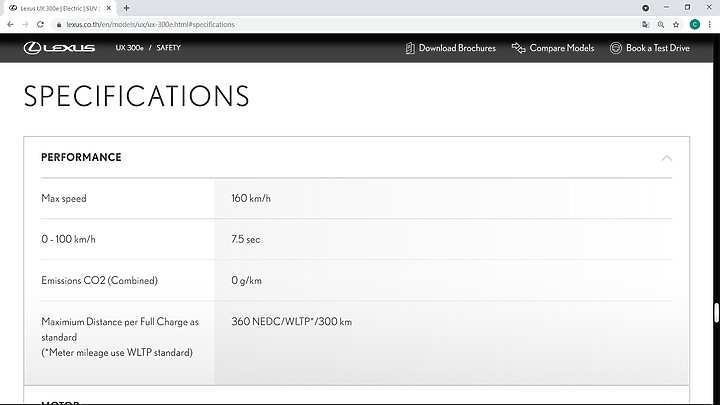The width and height of the screenshot is (720, 405).
Task: Click the 0 - 100 km/h label
Action: tap(68, 239)
